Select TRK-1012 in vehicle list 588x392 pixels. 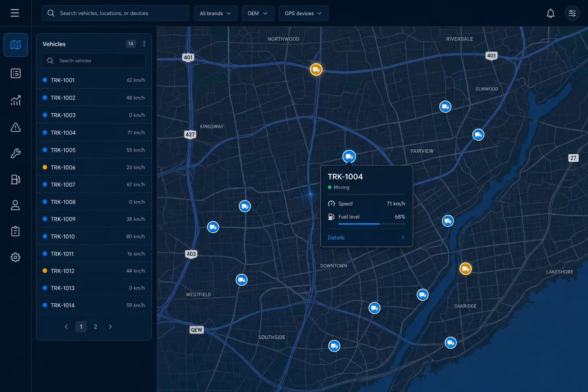94,271
